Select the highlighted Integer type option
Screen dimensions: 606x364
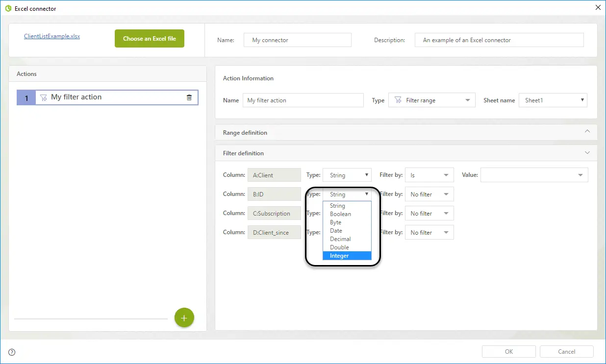pyautogui.click(x=347, y=256)
